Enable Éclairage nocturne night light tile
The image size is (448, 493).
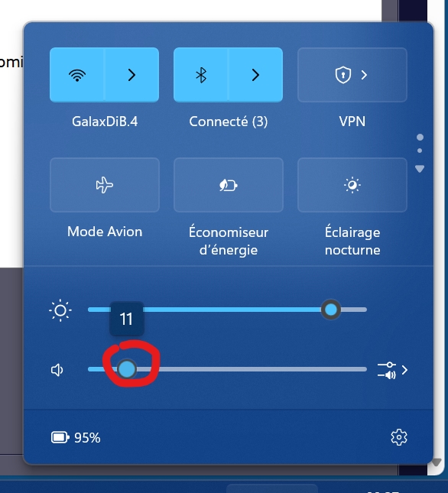[352, 185]
